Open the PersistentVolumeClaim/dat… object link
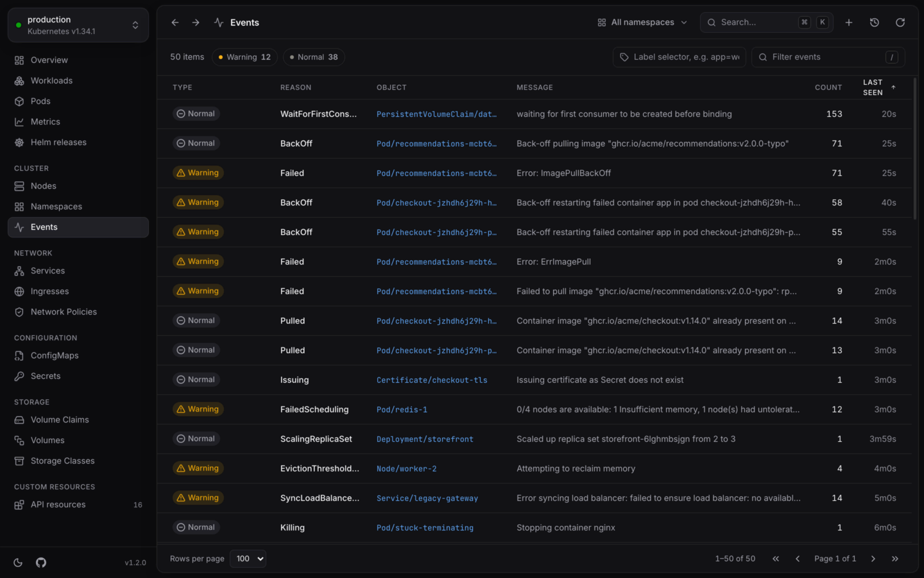Viewport: 924px width, 578px height. (436, 114)
